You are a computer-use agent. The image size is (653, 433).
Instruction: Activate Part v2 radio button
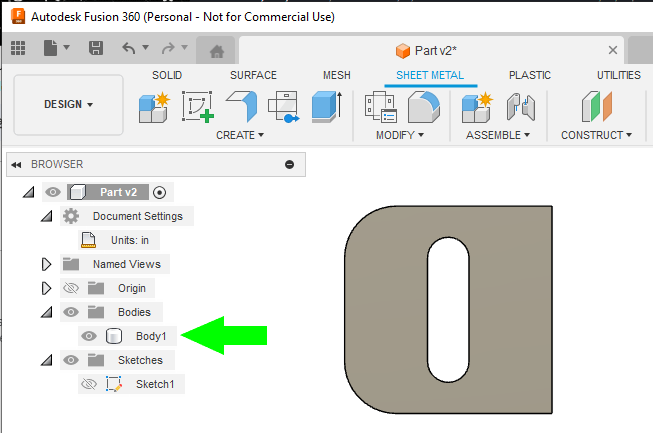[160, 192]
